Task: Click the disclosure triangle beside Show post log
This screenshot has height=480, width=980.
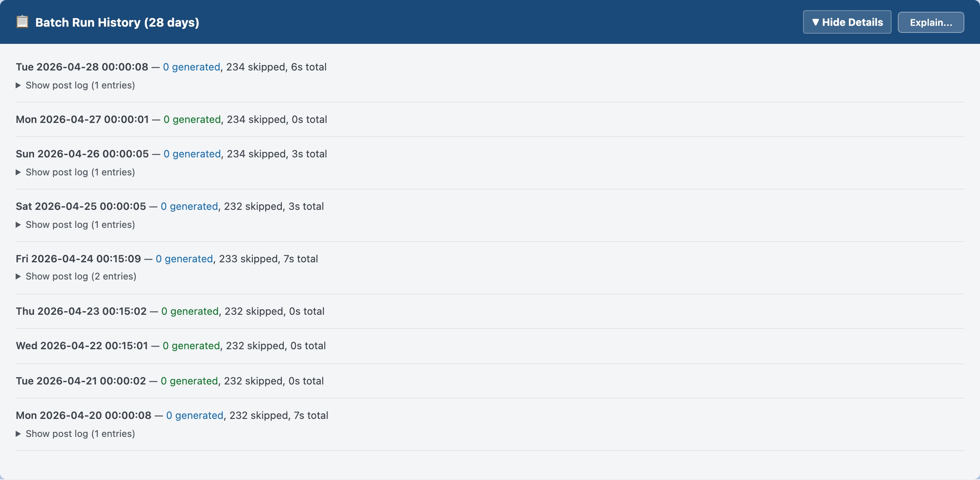Action: (18, 85)
